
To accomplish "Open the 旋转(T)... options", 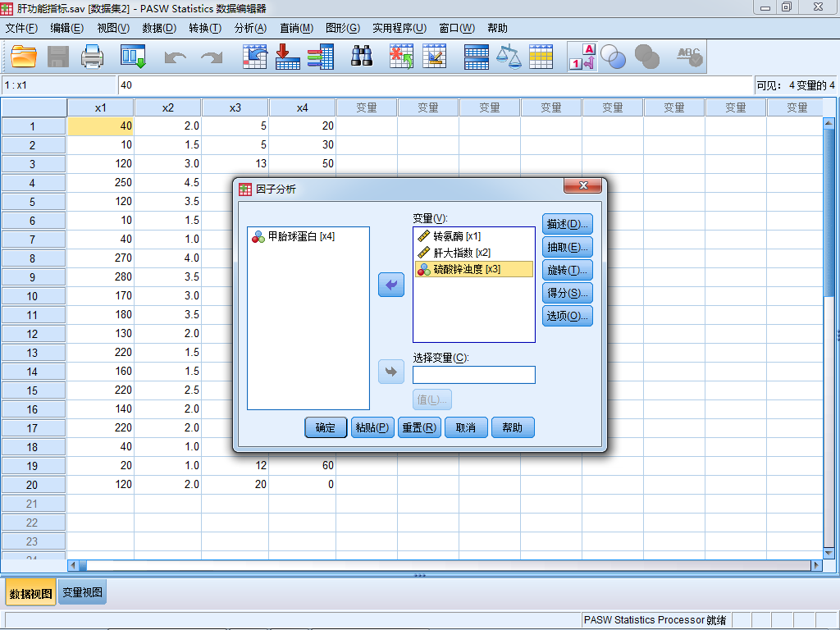I will point(568,270).
